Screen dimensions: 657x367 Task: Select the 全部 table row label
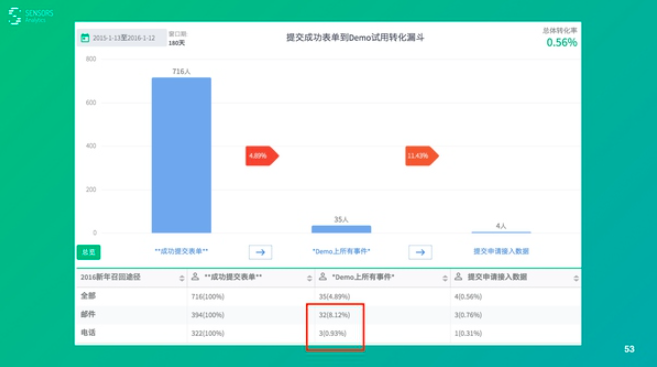(x=88, y=296)
